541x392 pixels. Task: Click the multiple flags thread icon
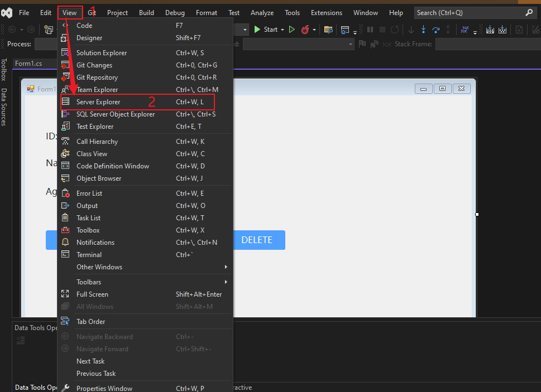coord(375,44)
